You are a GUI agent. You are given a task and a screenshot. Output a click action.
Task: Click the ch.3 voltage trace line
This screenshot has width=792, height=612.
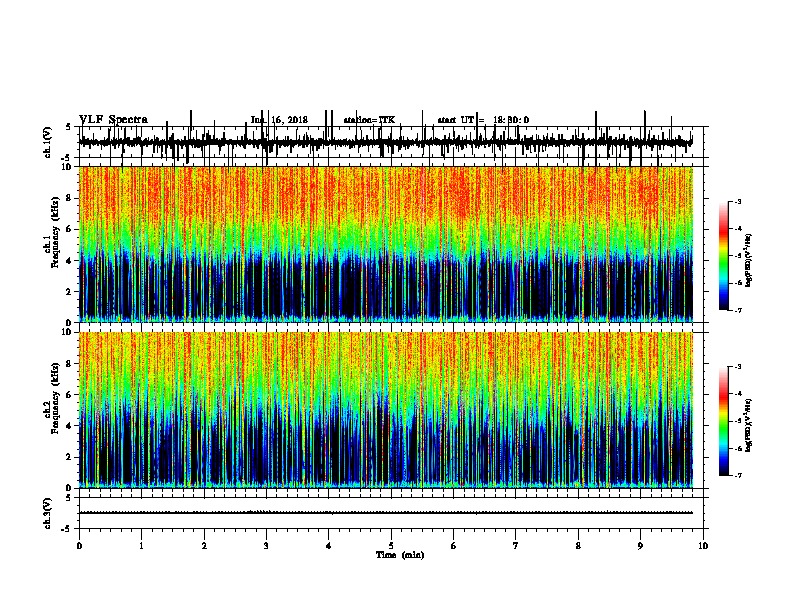[x=386, y=513]
